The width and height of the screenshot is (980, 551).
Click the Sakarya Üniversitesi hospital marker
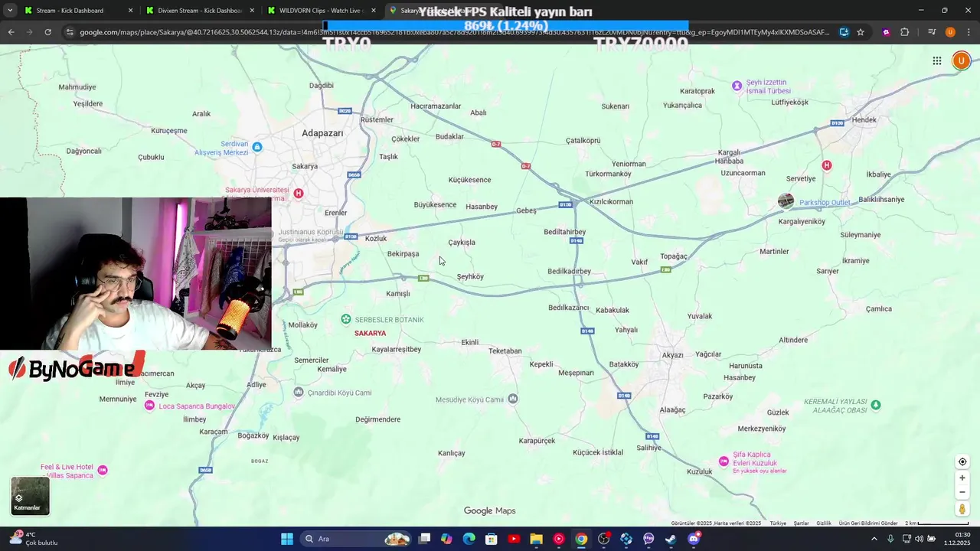(299, 194)
